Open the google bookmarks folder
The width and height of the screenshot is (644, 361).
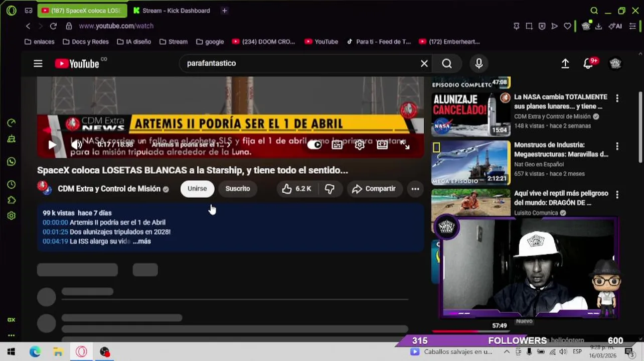pos(210,42)
